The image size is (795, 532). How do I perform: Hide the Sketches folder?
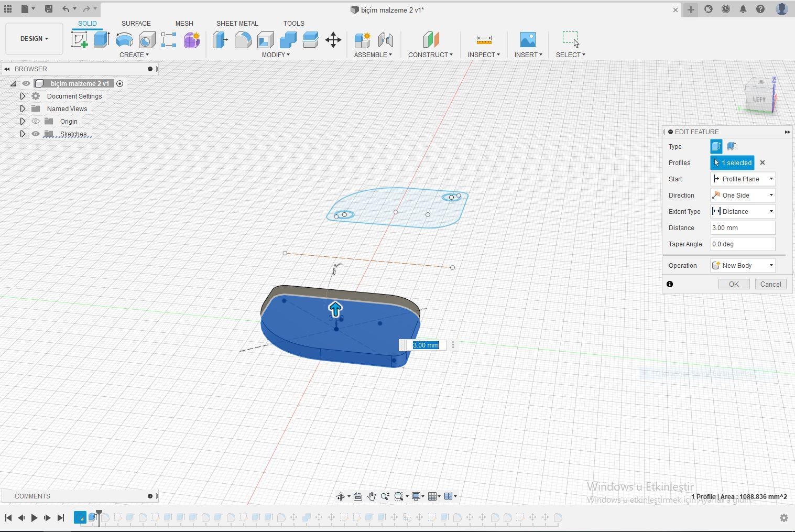tap(36, 134)
